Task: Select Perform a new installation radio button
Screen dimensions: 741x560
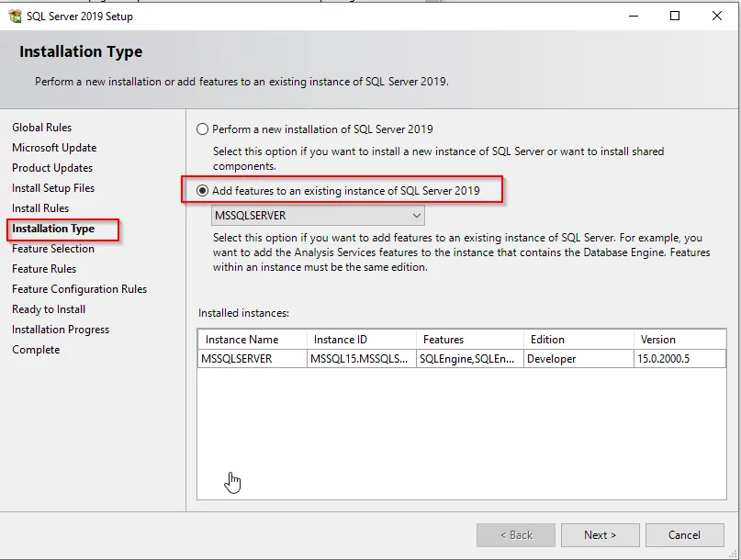Action: (202, 129)
